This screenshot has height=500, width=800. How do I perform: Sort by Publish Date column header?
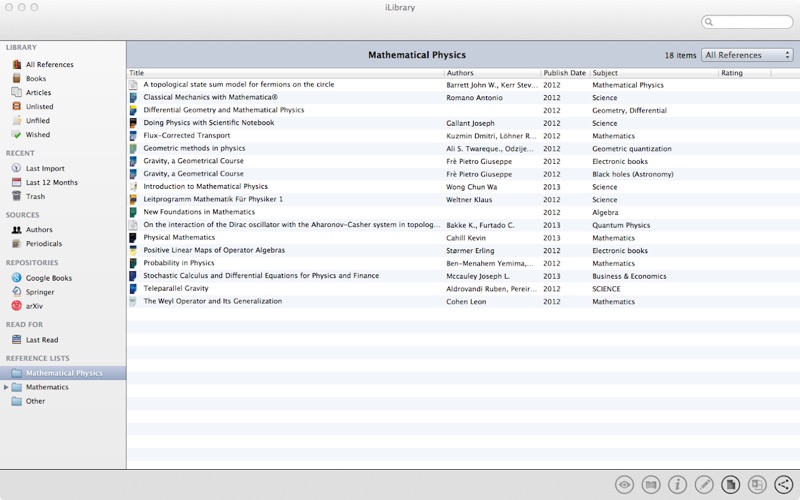pos(565,73)
